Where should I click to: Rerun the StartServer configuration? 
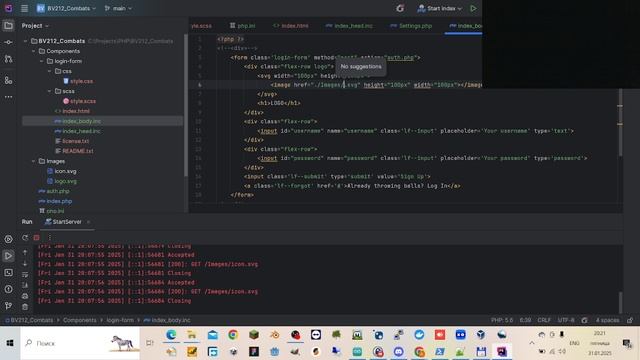[25, 238]
